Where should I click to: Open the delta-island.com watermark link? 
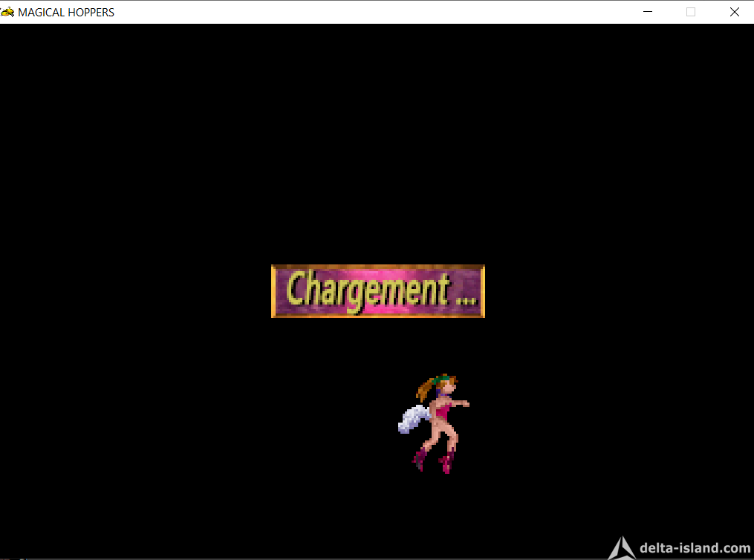point(695,548)
